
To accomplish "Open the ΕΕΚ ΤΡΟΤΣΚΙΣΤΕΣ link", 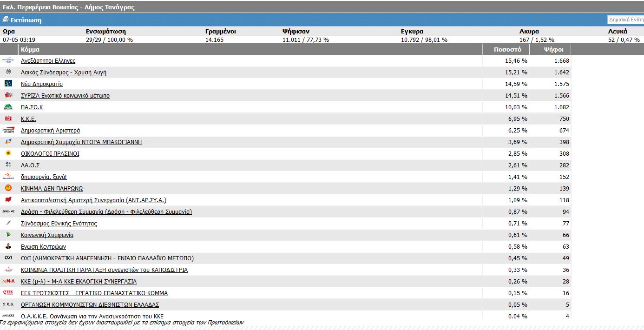I will click(x=94, y=293).
